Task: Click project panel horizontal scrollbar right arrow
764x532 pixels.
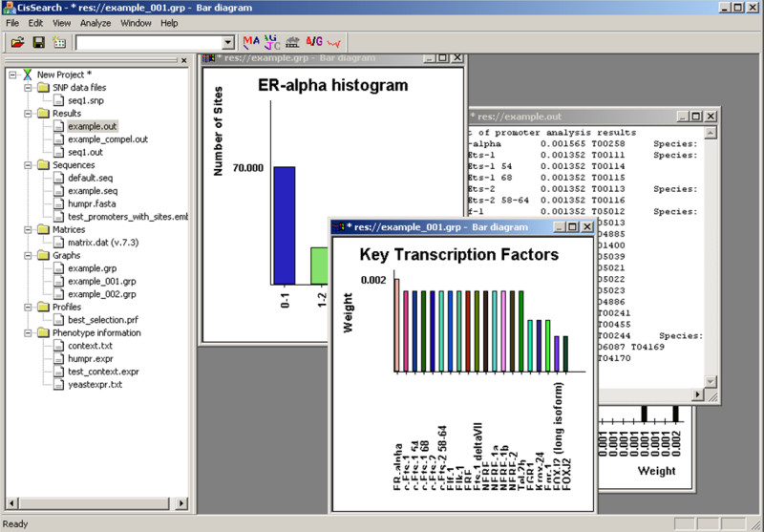Action: [x=181, y=503]
